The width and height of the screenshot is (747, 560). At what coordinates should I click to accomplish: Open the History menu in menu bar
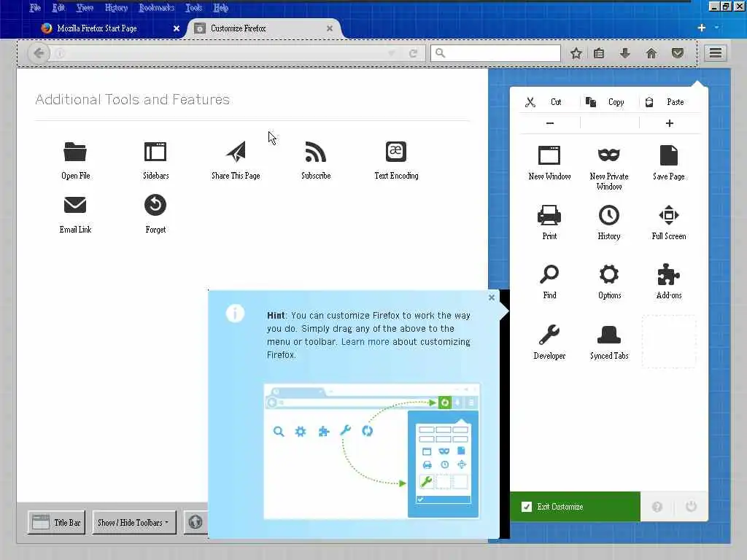[x=116, y=7]
